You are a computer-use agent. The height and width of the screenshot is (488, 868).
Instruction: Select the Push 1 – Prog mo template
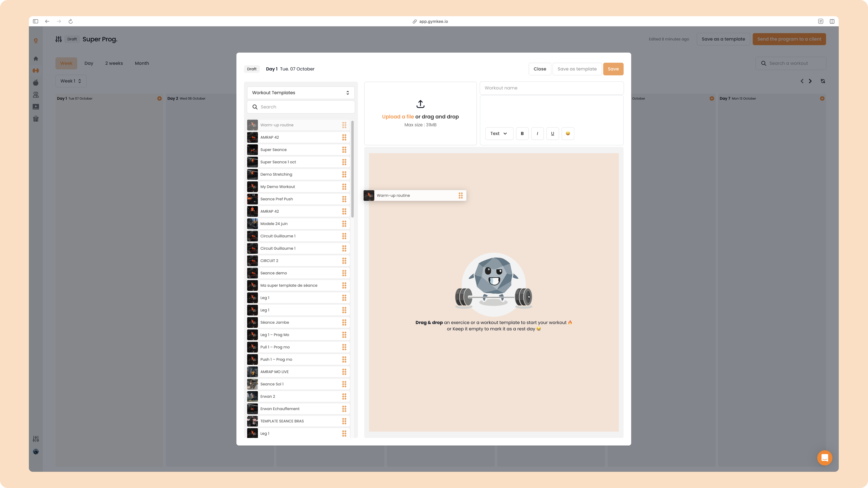pyautogui.click(x=298, y=360)
